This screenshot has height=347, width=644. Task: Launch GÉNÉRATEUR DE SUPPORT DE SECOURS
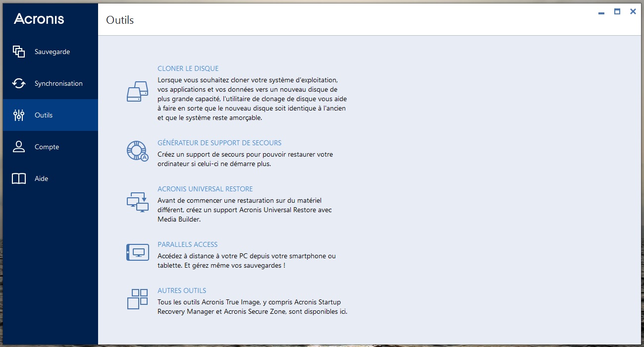pyautogui.click(x=219, y=143)
